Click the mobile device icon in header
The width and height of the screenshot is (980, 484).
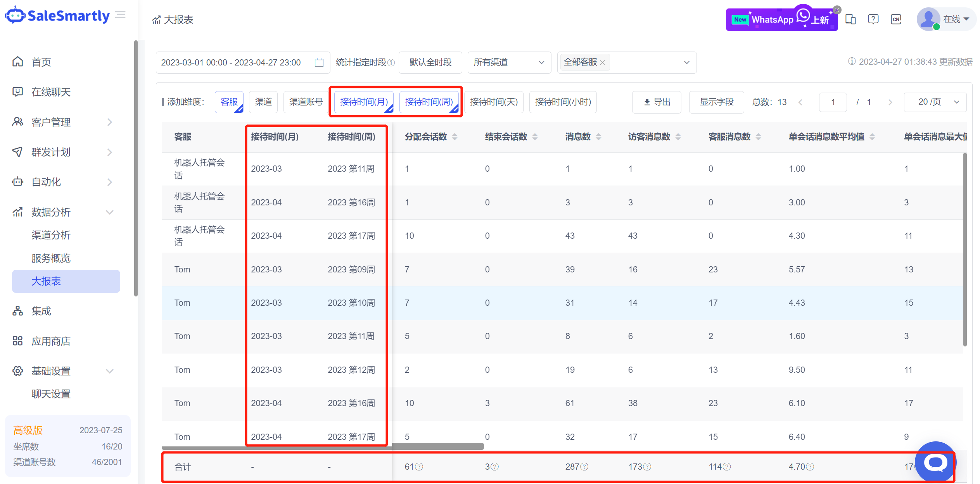[x=850, y=19]
